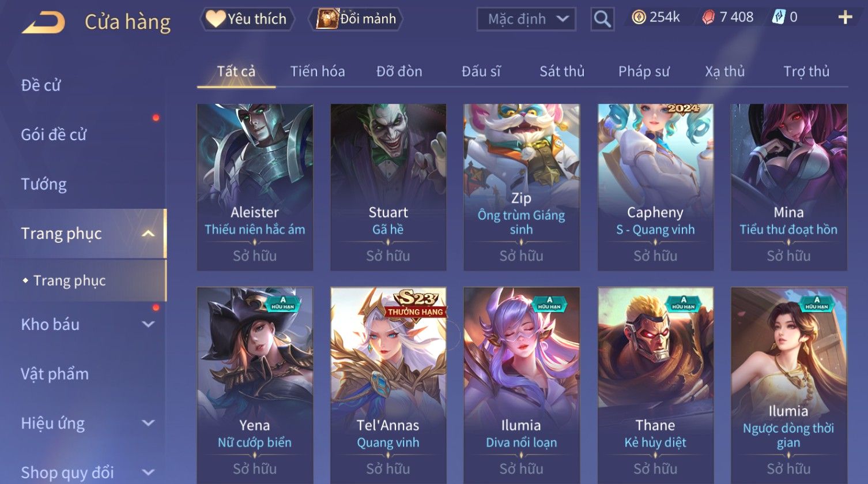Viewport: 868px width, 484px height.
Task: Select the Tiến hóa tab
Action: pyautogui.click(x=318, y=72)
